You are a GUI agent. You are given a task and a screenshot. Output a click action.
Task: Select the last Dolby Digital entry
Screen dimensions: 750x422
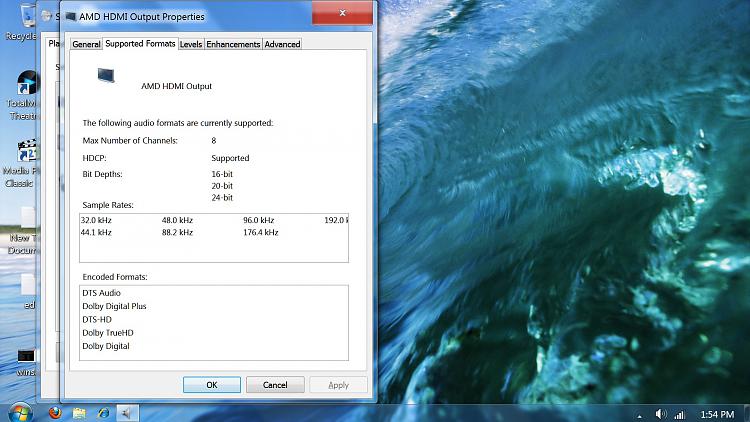click(106, 346)
